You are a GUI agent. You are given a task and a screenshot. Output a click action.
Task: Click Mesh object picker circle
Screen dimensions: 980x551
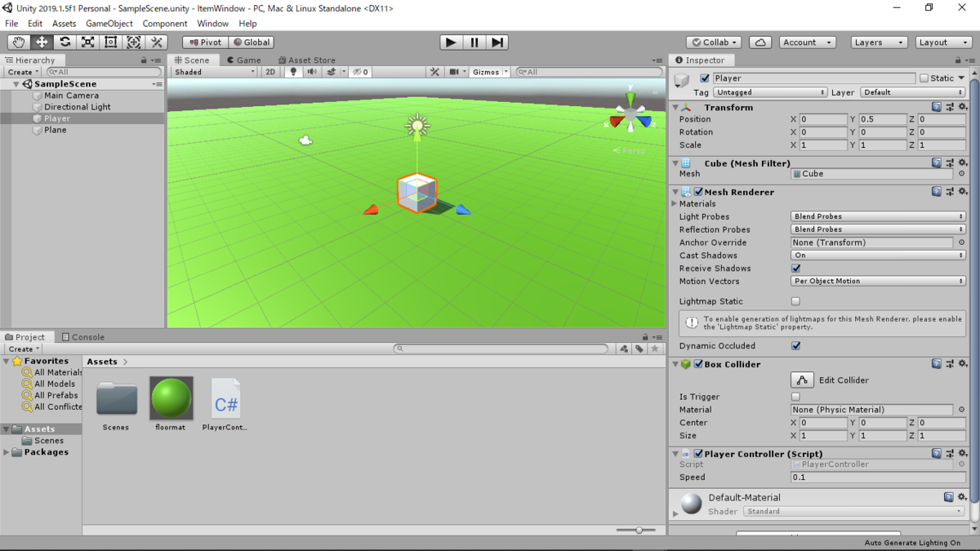[961, 174]
